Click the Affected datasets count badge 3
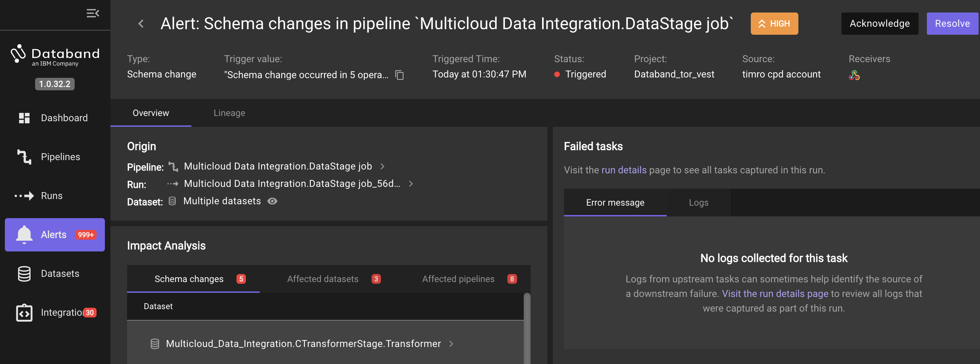The image size is (980, 364). point(376,279)
